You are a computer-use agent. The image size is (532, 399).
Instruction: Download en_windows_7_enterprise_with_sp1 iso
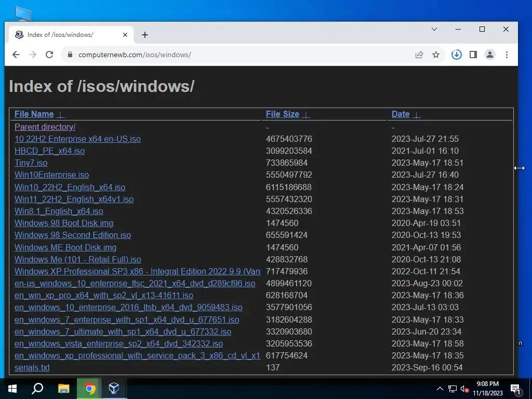pos(127,320)
